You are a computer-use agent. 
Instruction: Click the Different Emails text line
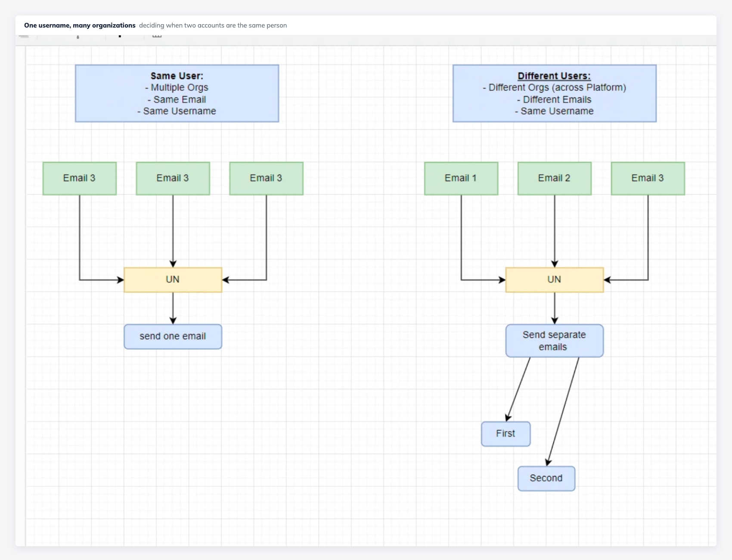point(555,100)
